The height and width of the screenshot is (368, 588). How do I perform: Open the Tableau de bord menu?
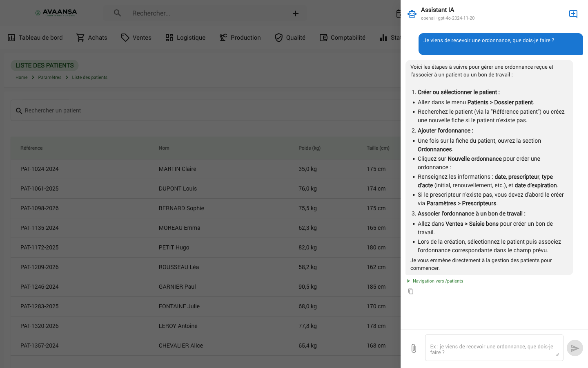[35, 38]
